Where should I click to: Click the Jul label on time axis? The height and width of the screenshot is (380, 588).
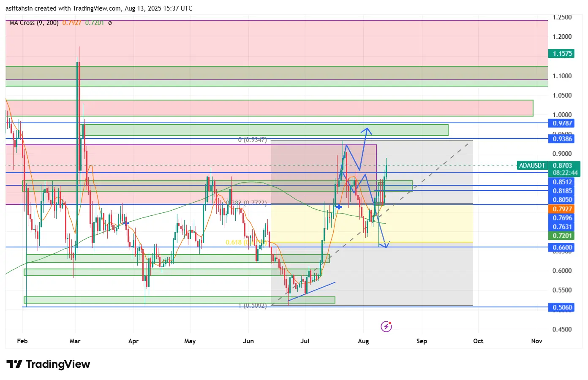305,341
